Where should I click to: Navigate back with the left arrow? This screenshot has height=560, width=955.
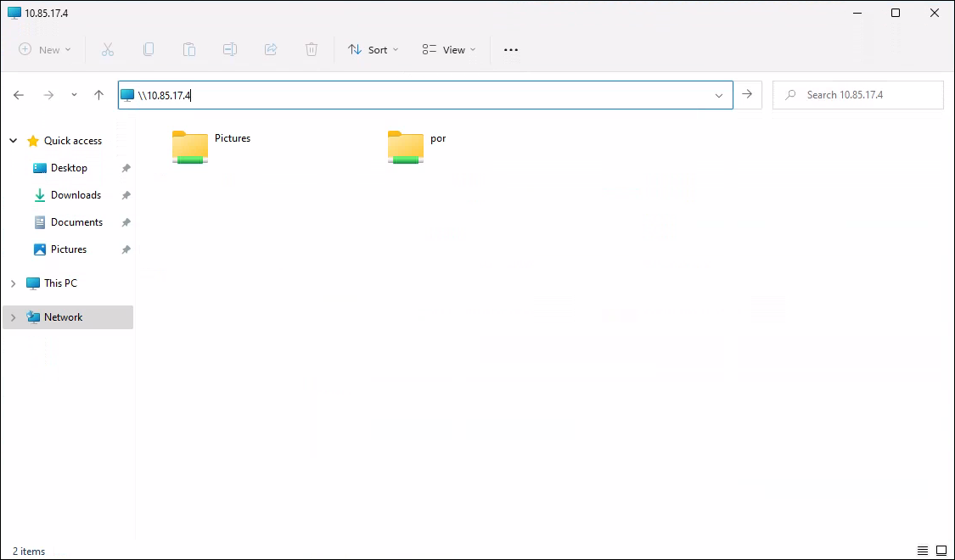[19, 95]
